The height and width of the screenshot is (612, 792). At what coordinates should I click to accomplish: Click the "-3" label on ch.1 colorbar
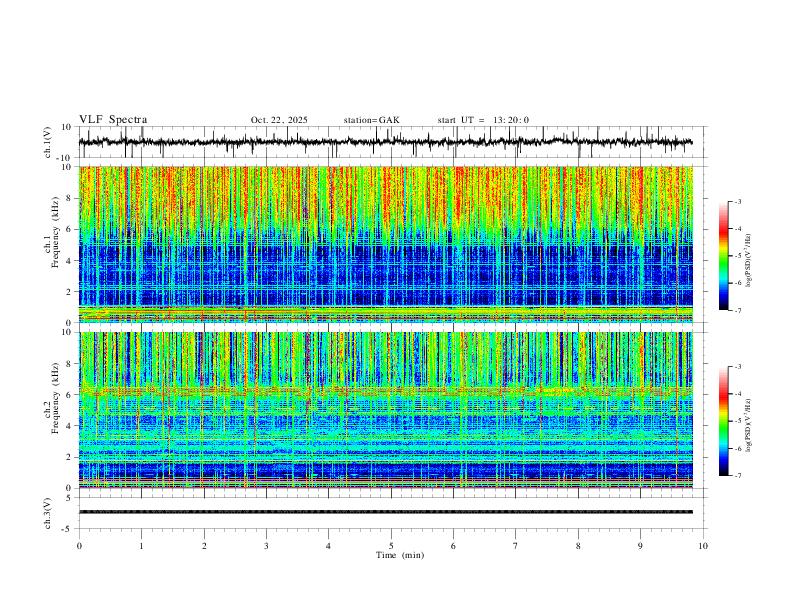pyautogui.click(x=738, y=202)
